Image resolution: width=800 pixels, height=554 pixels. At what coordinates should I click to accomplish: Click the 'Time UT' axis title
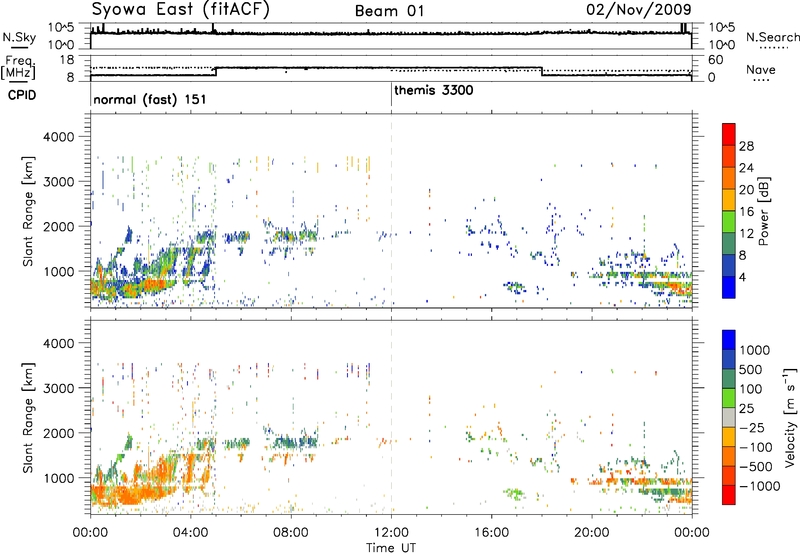pyautogui.click(x=391, y=547)
